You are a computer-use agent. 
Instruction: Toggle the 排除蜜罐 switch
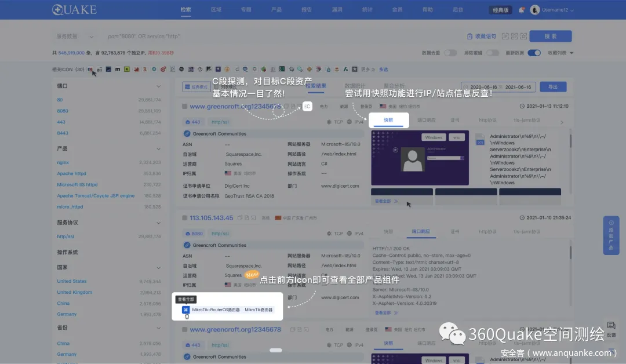point(492,53)
